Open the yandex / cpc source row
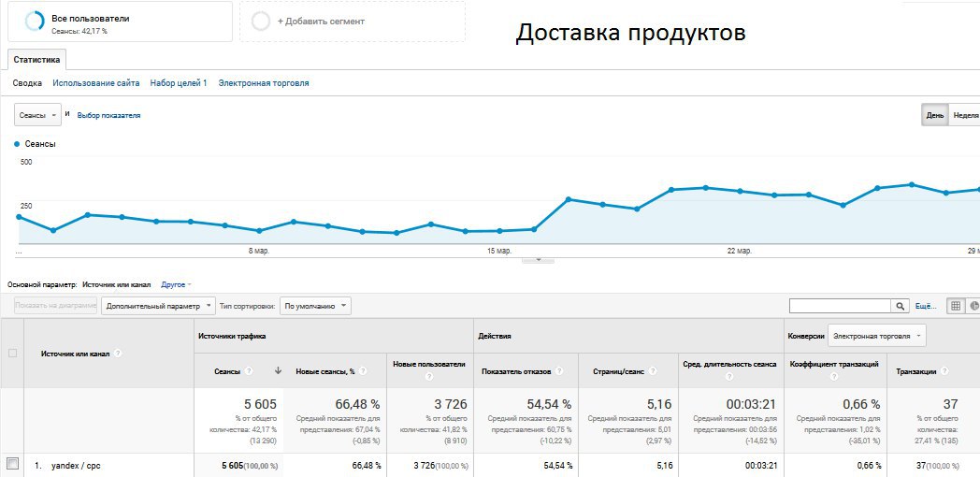Screen dimensions: 980x477 pos(77,465)
